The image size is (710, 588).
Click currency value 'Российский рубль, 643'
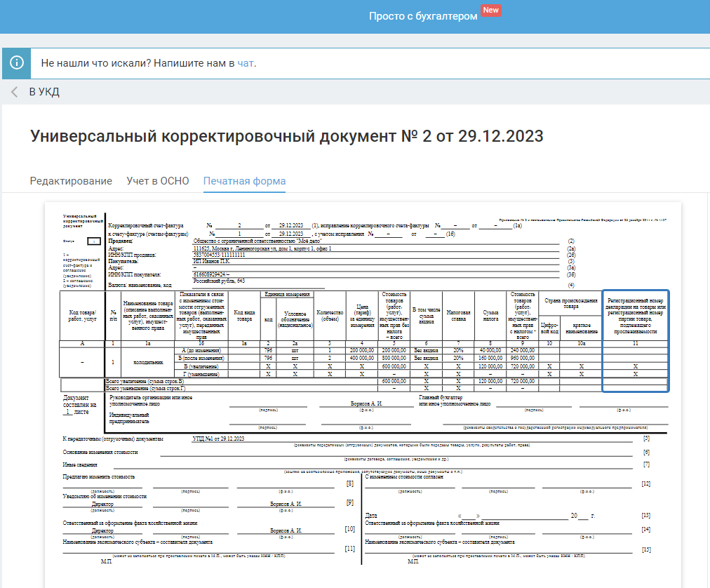pos(219,281)
